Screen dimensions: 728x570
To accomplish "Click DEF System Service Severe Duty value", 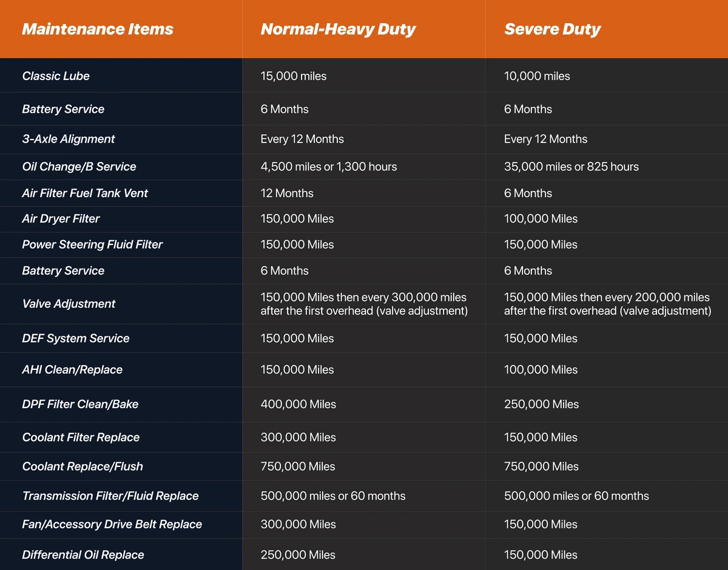I will tap(541, 338).
